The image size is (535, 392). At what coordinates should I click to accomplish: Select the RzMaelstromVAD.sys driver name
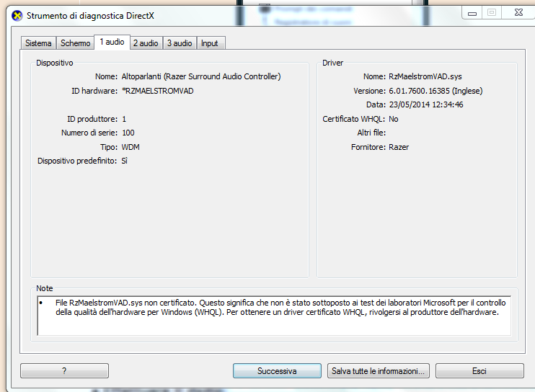coord(424,76)
